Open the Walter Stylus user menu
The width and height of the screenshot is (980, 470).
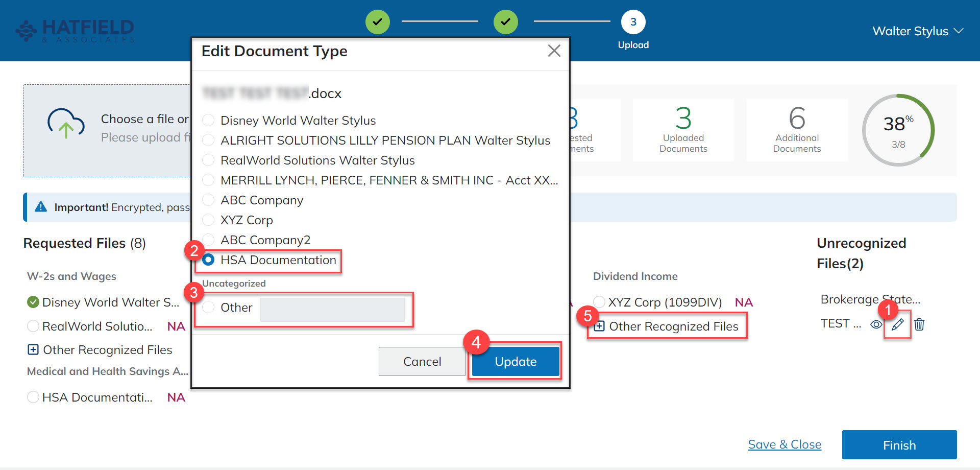click(918, 31)
